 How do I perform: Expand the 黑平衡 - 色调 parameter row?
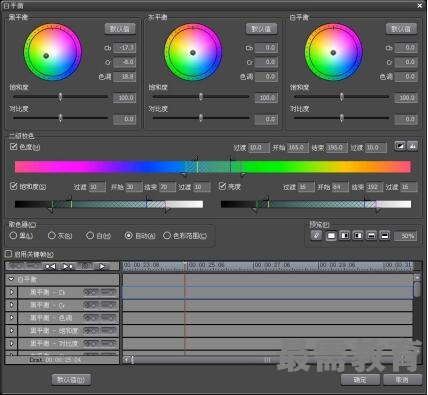click(12, 317)
